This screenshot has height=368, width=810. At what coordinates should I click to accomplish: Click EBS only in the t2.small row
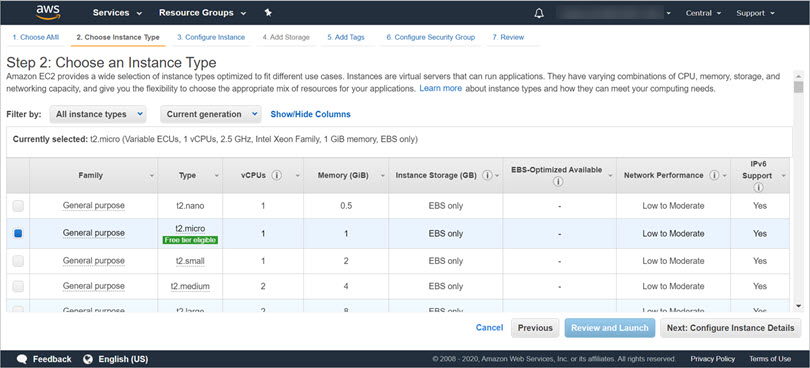[446, 261]
